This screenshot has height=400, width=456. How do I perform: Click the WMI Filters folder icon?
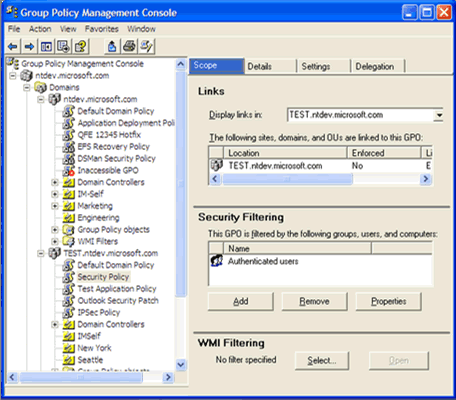(68, 241)
